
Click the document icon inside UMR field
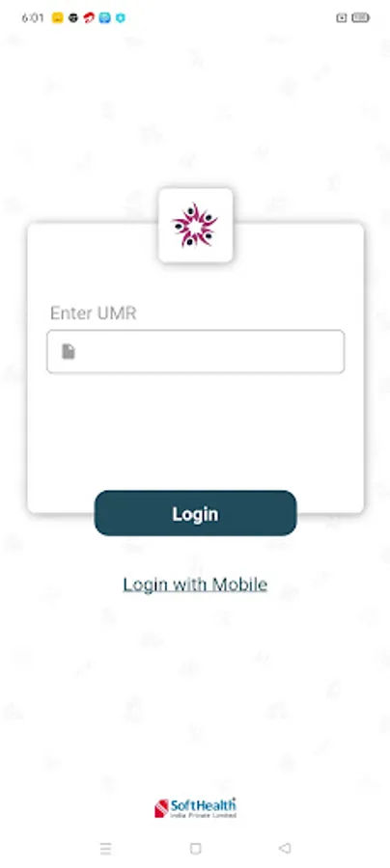69,351
